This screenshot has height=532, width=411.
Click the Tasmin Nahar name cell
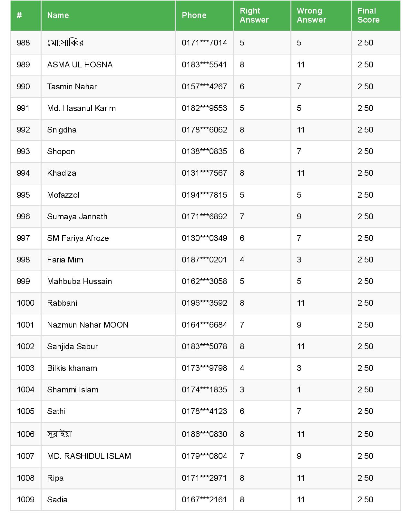point(72,87)
